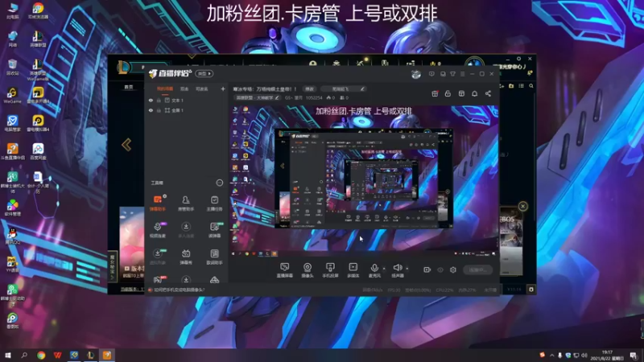Viewport: 644px width, 362px height.
Task: Click the announcement speaker icon in status bar
Action: tap(151, 290)
